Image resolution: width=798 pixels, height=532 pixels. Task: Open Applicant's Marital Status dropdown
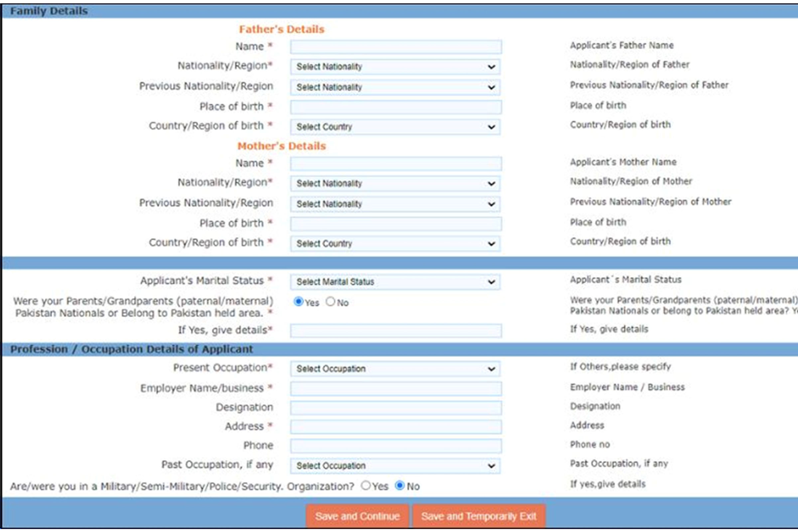[395, 282]
